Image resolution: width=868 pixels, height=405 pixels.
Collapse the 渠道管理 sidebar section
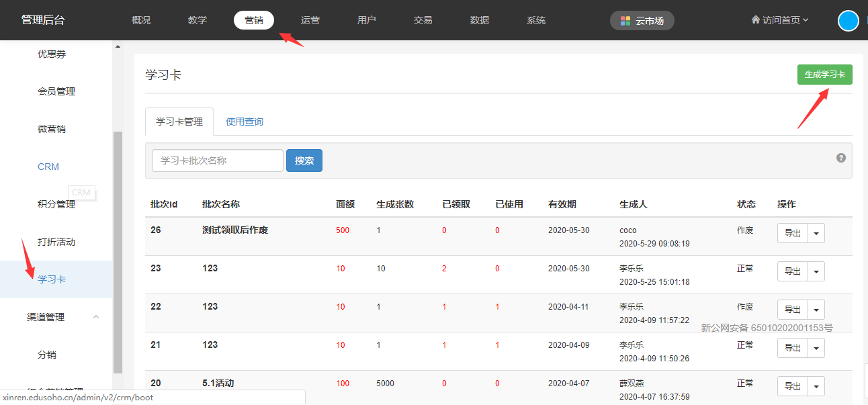point(95,317)
